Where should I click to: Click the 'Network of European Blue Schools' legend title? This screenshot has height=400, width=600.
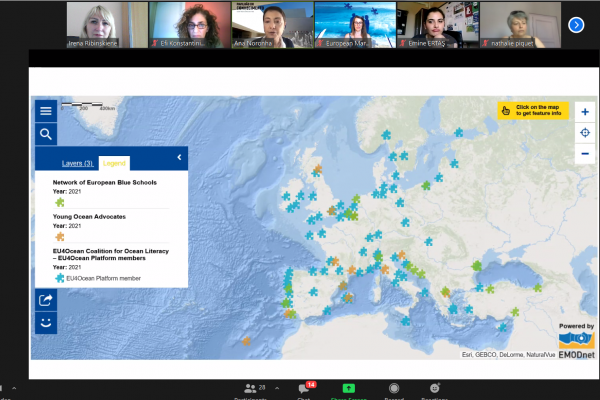pyautogui.click(x=104, y=183)
